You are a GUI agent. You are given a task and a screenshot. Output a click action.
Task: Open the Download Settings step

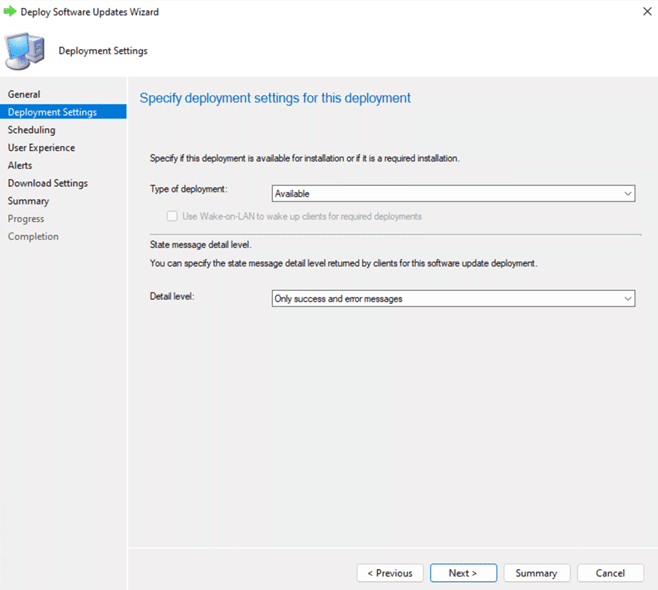coord(48,183)
